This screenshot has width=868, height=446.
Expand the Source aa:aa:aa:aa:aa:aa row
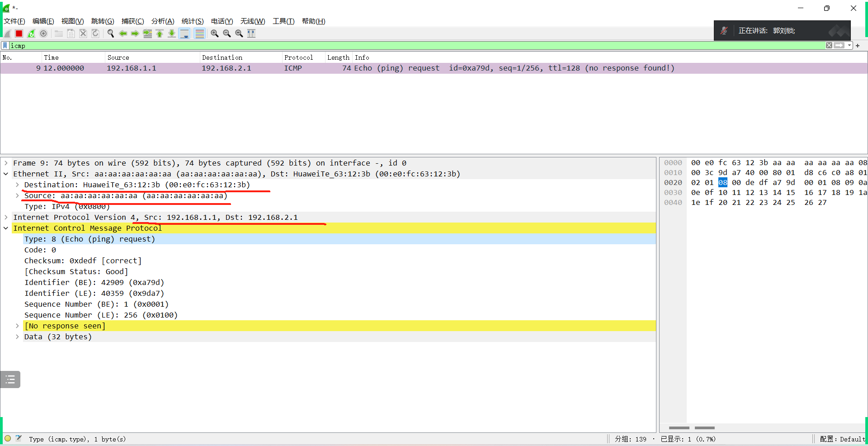pyautogui.click(x=17, y=195)
